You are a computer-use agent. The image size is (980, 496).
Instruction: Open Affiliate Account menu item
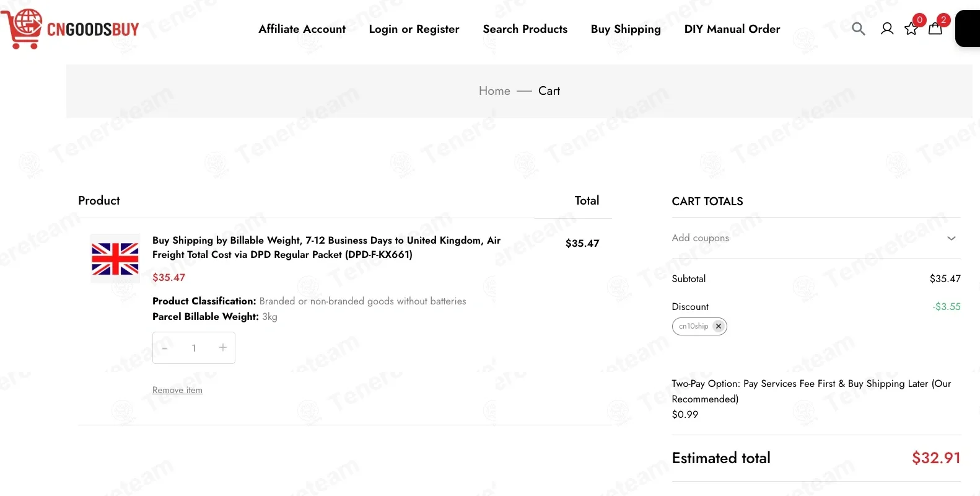302,29
